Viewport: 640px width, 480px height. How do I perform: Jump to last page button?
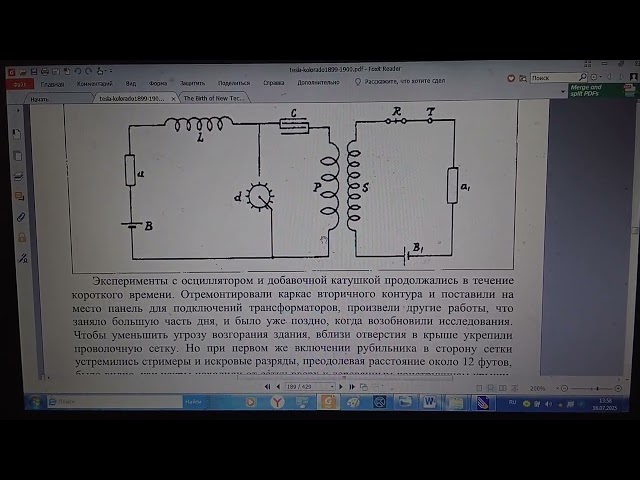pos(351,387)
